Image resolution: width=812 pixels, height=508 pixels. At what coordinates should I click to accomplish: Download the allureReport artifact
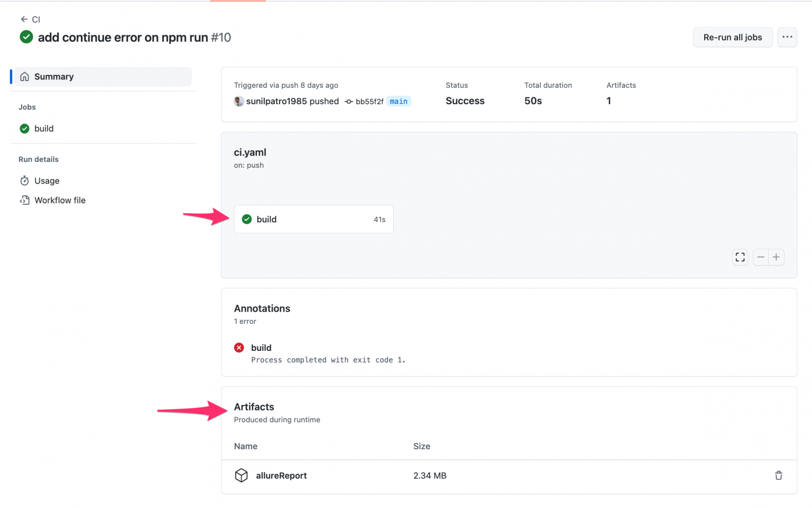pyautogui.click(x=281, y=475)
